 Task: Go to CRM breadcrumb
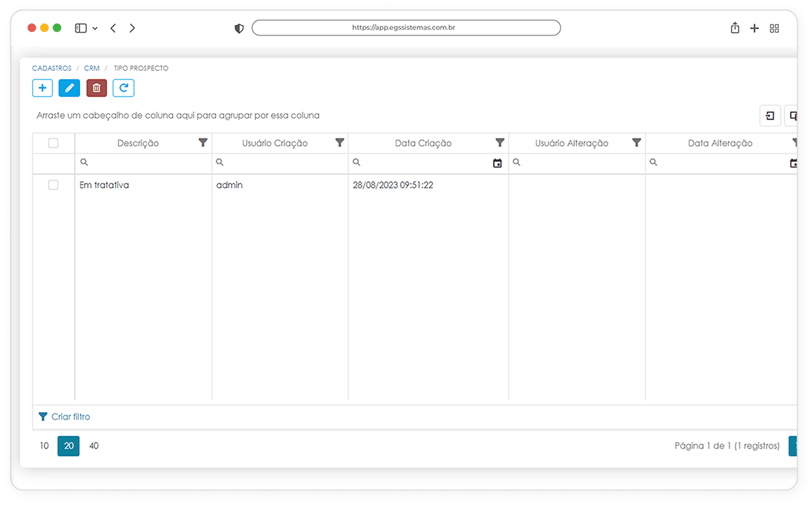[92, 68]
